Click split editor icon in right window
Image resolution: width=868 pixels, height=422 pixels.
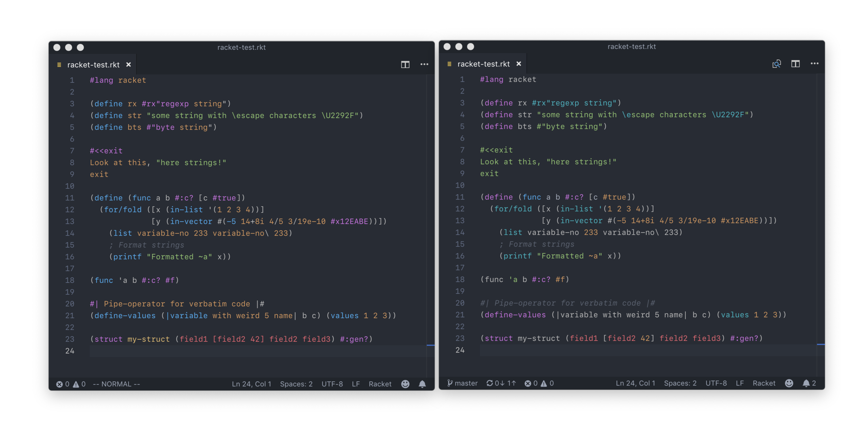tap(795, 64)
